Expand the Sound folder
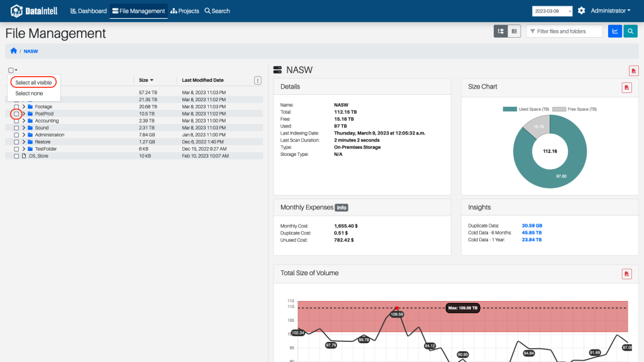644x362 pixels. pyautogui.click(x=24, y=128)
